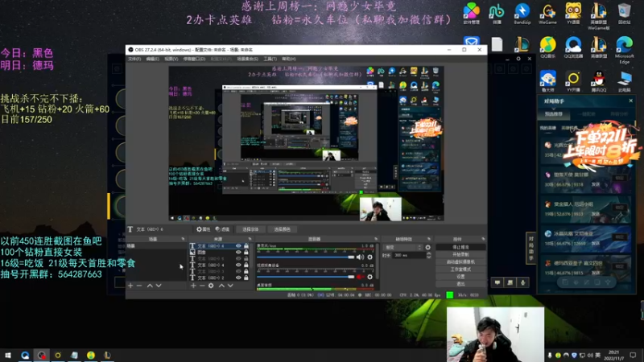
Task: Open source 滤镜 filters button
Action: point(222,229)
